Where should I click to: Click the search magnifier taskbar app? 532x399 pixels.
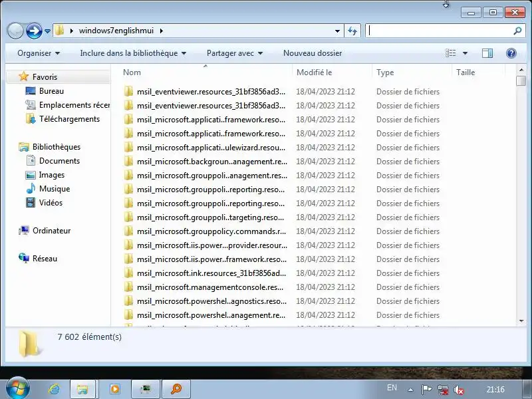(x=176, y=389)
